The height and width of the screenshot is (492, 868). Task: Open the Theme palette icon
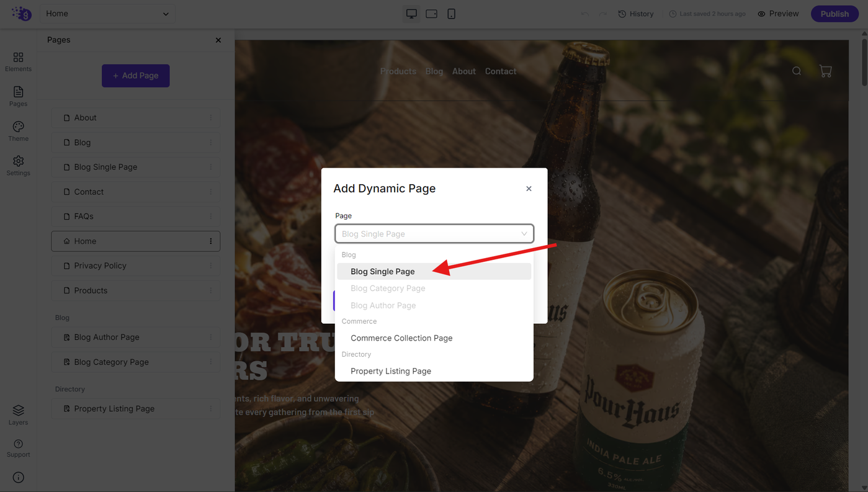(x=18, y=131)
